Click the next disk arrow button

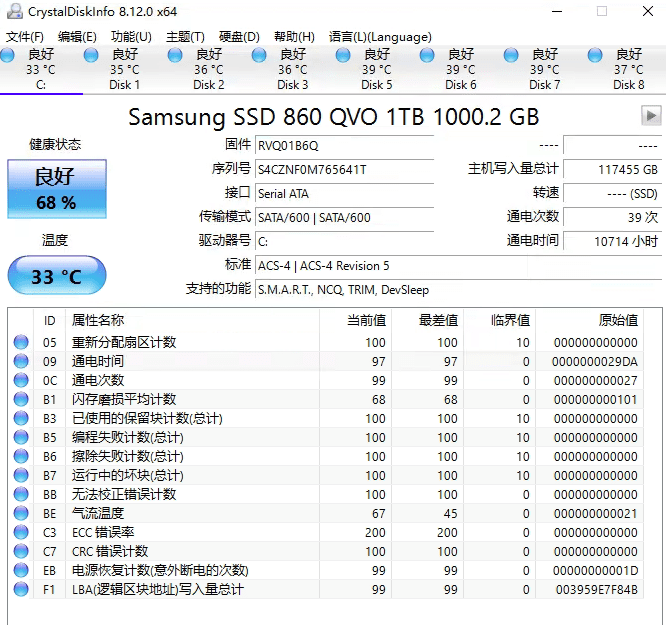[x=651, y=116]
